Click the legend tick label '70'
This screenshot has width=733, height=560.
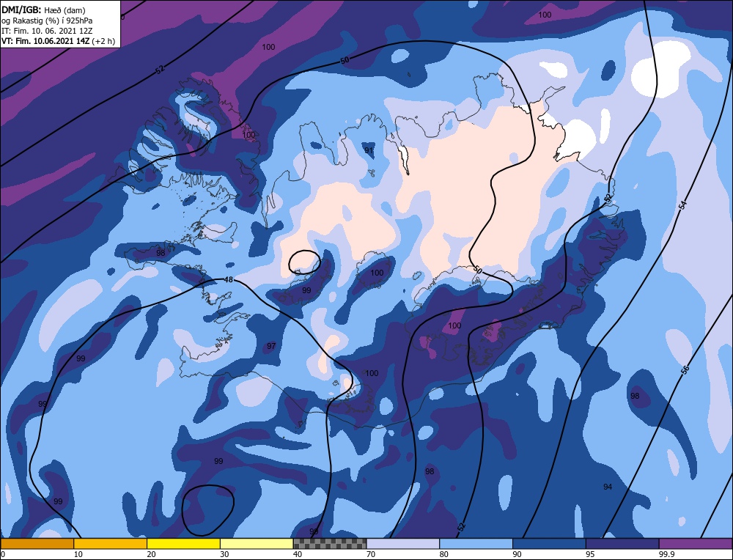pos(371,554)
